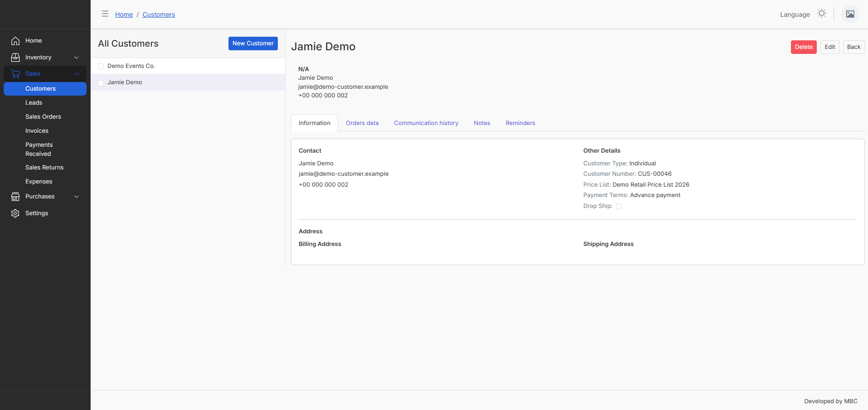Toggle the Drop Ship checkbox
The width and height of the screenshot is (868, 410).
coord(619,206)
